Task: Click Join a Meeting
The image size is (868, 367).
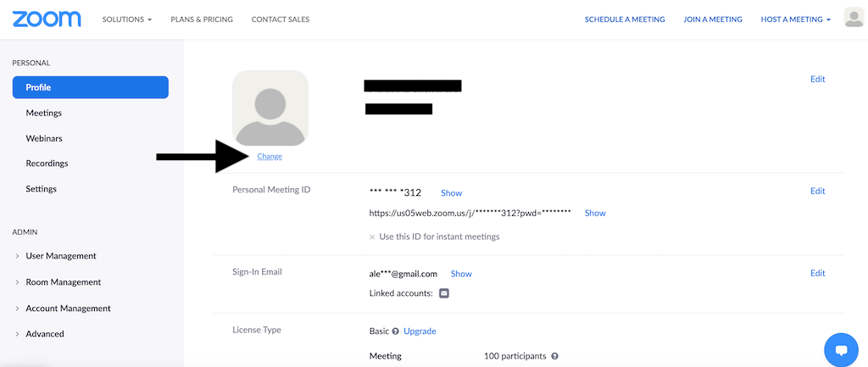Action: pos(713,19)
